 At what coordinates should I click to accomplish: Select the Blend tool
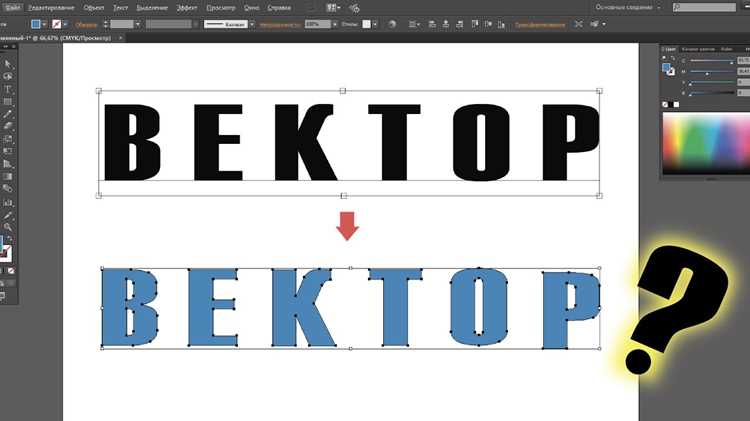8,188
